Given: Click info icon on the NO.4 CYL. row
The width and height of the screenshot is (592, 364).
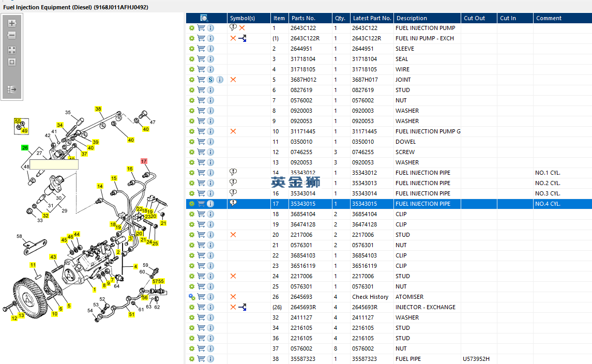Looking at the screenshot, I should click(x=210, y=204).
